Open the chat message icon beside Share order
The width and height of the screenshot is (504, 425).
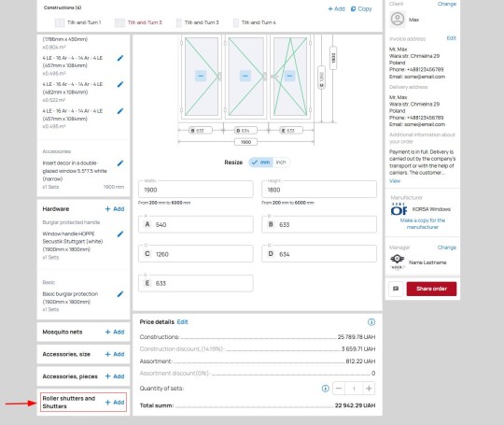point(396,289)
